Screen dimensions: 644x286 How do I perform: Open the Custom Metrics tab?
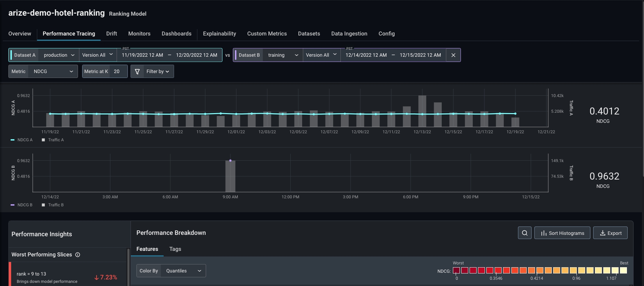tap(267, 34)
